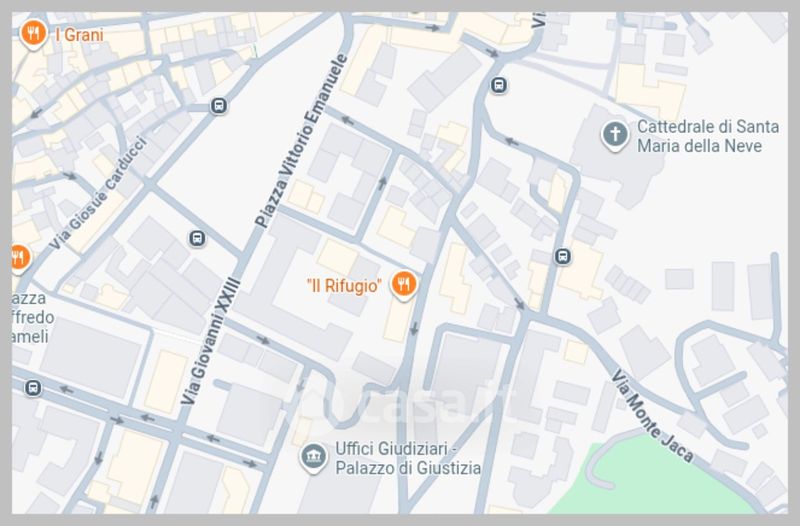Viewport: 800px width, 526px height.
Task: Select the bus stop at left edge bottom
Action: coord(33,388)
